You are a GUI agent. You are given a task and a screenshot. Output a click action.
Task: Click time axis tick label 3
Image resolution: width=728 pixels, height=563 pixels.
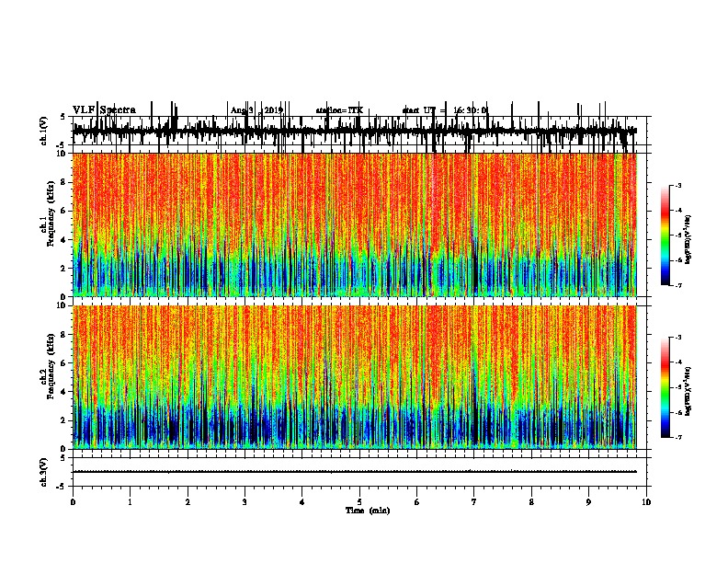click(245, 502)
